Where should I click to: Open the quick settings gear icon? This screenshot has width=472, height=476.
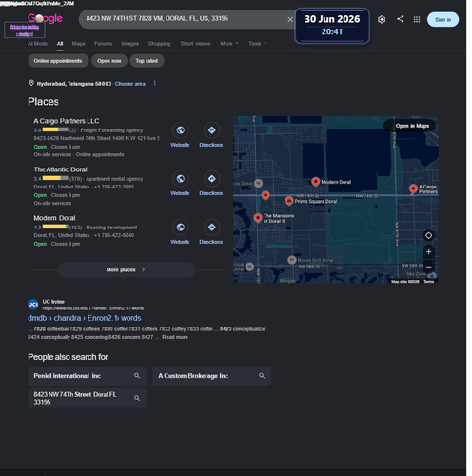point(382,19)
